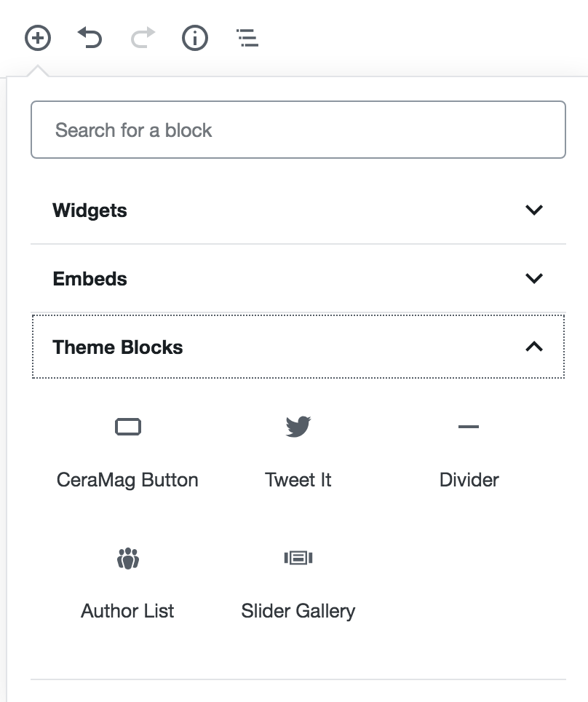Click the Theme Blocks chevron arrow
Image resolution: width=588 pixels, height=702 pixels.
536,347
